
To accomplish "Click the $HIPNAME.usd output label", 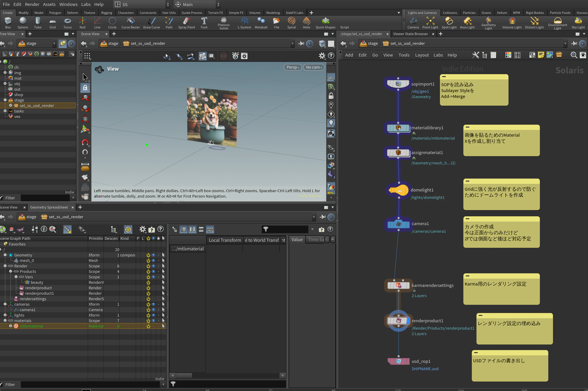I will click(425, 369).
